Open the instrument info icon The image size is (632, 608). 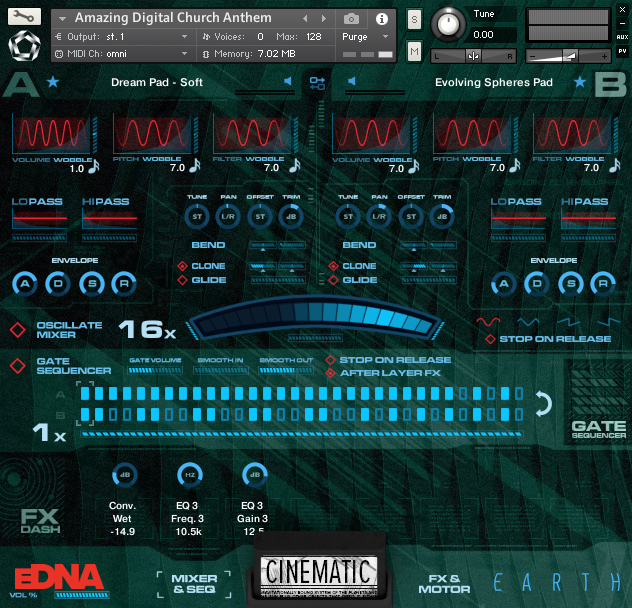coord(381,18)
